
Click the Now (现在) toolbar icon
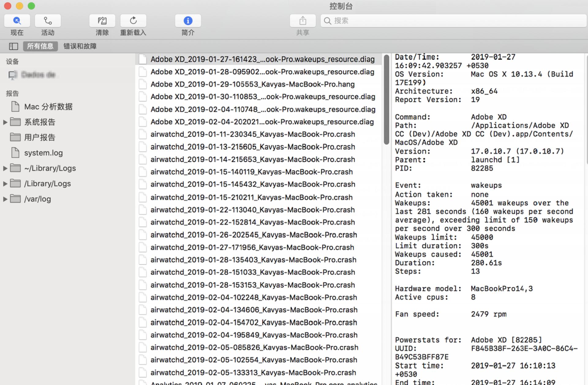17,21
